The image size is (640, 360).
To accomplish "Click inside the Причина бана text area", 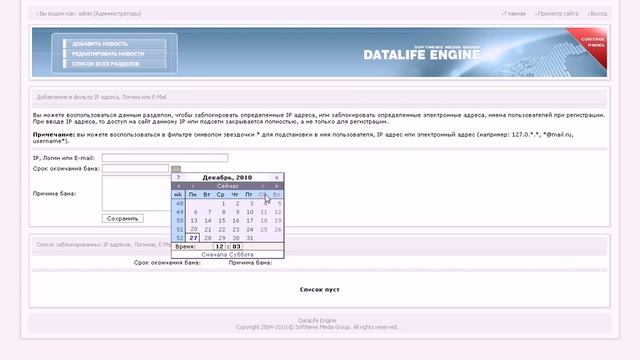I will [136, 193].
